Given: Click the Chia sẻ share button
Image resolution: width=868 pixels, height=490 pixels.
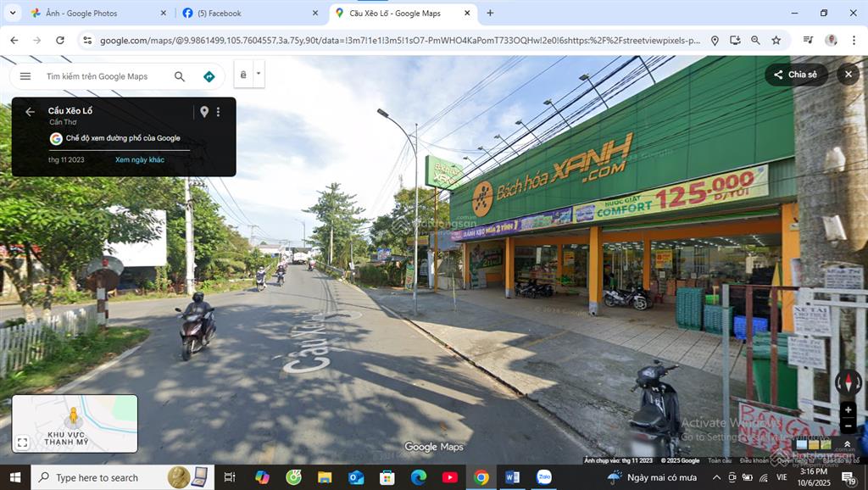Looking at the screenshot, I should [796, 75].
